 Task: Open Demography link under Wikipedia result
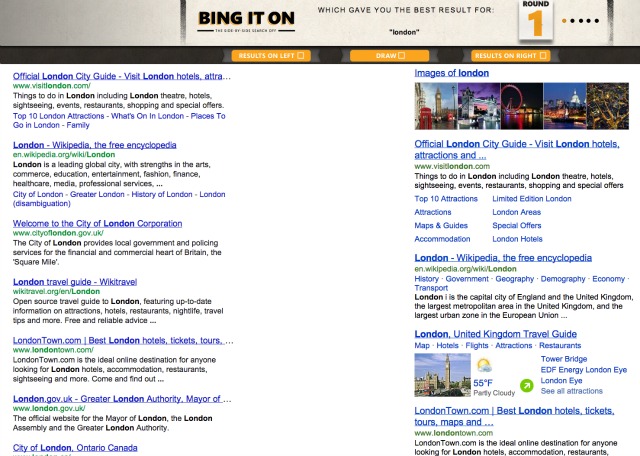click(563, 279)
